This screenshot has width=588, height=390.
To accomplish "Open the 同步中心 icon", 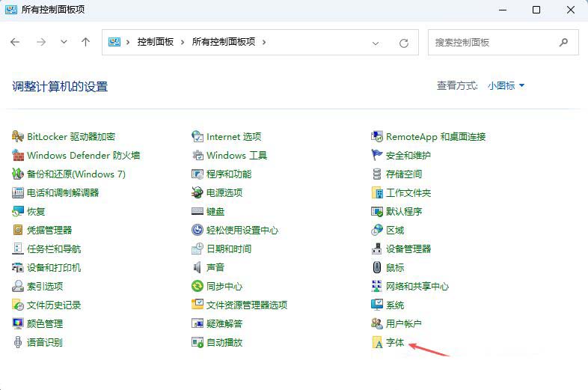I will [197, 287].
